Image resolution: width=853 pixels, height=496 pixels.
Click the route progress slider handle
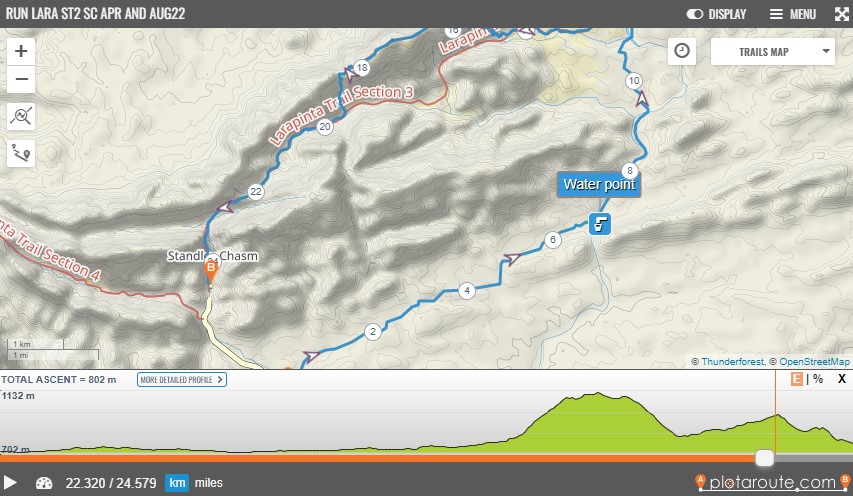tap(764, 458)
